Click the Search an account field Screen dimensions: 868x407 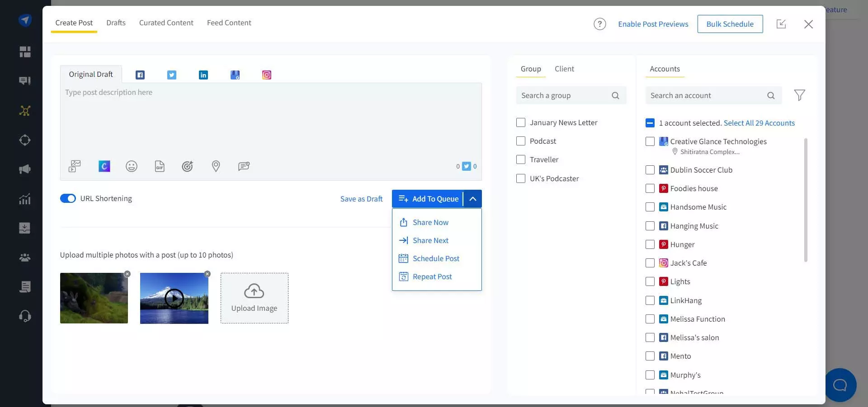point(713,95)
